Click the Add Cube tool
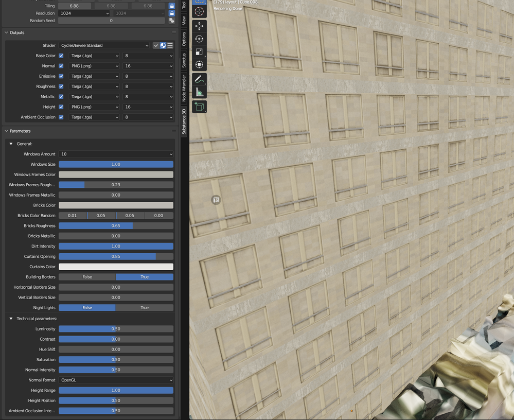Image resolution: width=514 pixels, height=420 pixels. point(199,107)
